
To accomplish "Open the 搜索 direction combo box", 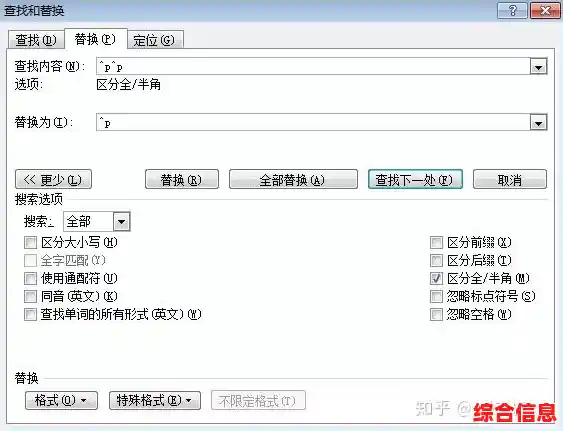I will pyautogui.click(x=97, y=221).
